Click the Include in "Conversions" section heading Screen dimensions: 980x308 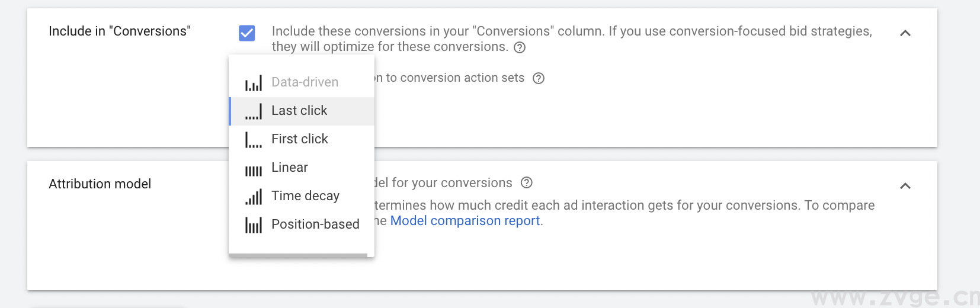coord(120,31)
